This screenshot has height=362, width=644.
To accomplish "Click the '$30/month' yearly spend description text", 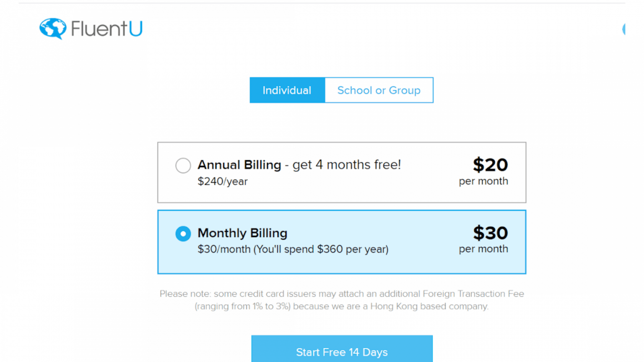I will click(293, 249).
